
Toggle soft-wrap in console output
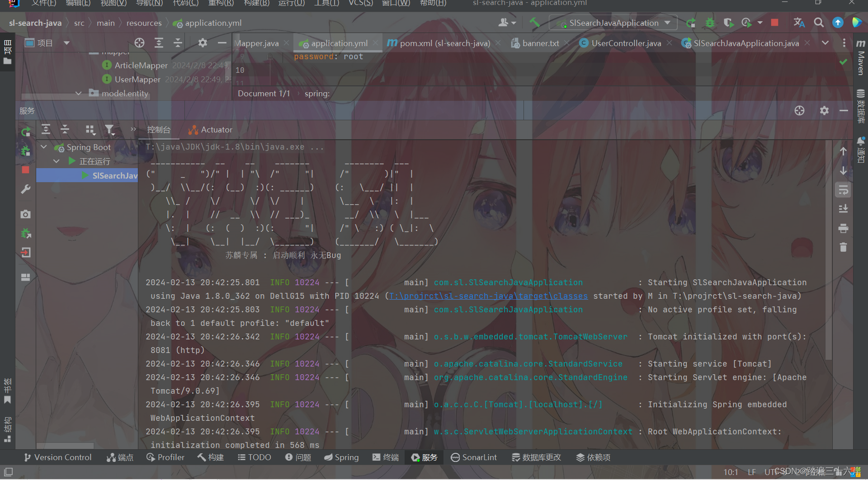[844, 190]
